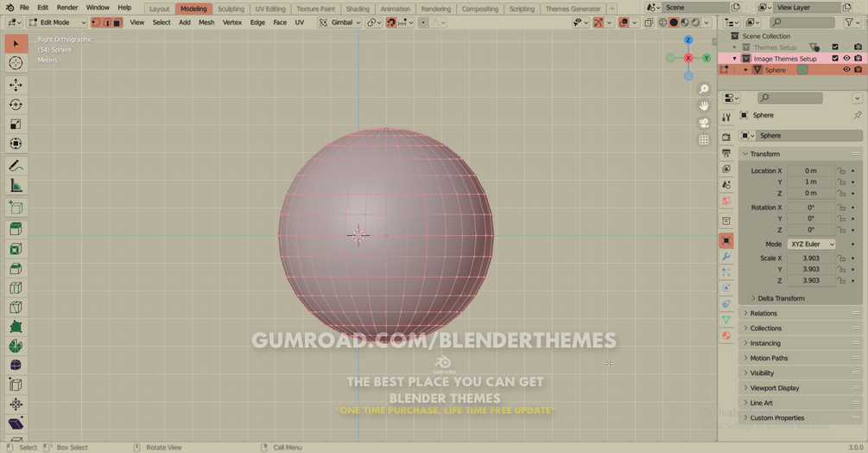Hide the Sphere object in outliner
Image resolution: width=868 pixels, height=453 pixels.
(x=846, y=70)
